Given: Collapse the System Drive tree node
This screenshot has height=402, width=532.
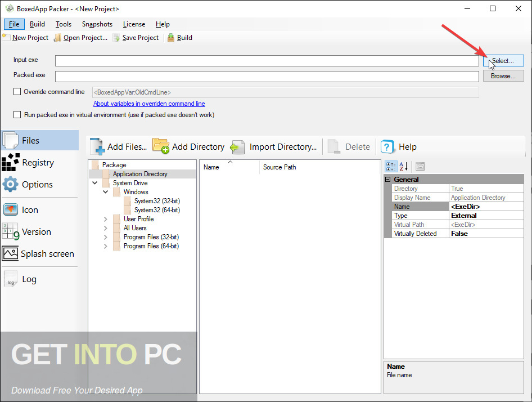Looking at the screenshot, I should (x=95, y=183).
